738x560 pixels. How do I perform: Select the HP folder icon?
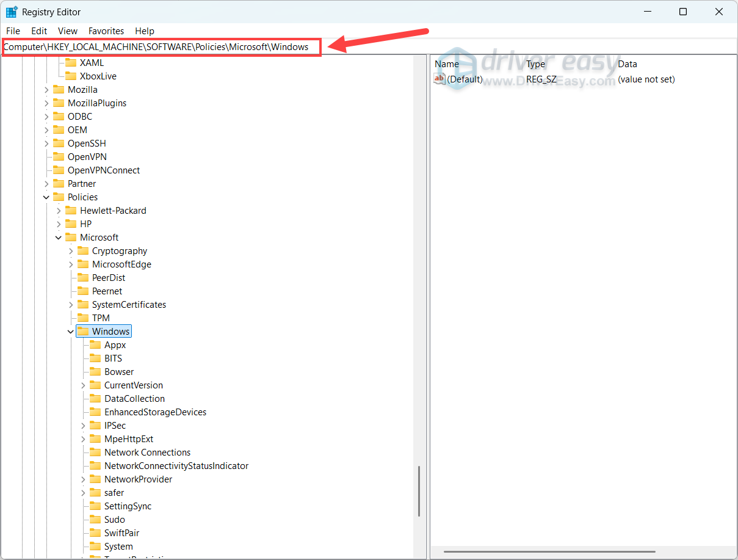pos(71,224)
